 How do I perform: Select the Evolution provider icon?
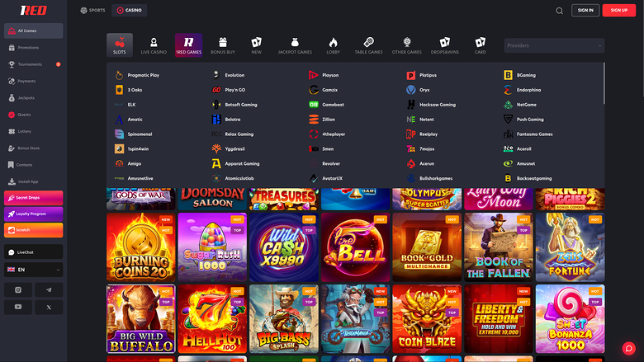[x=216, y=75]
